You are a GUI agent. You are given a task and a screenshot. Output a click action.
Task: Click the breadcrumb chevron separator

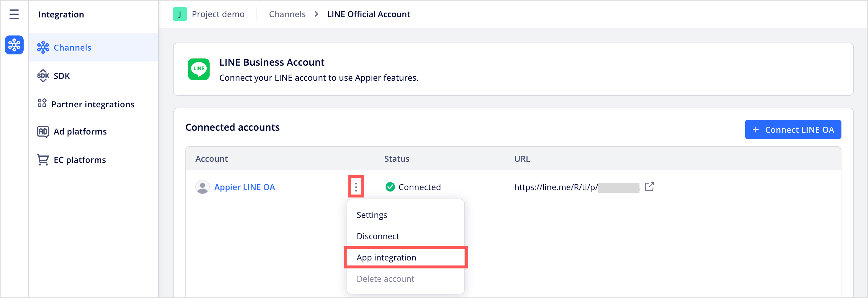316,14
